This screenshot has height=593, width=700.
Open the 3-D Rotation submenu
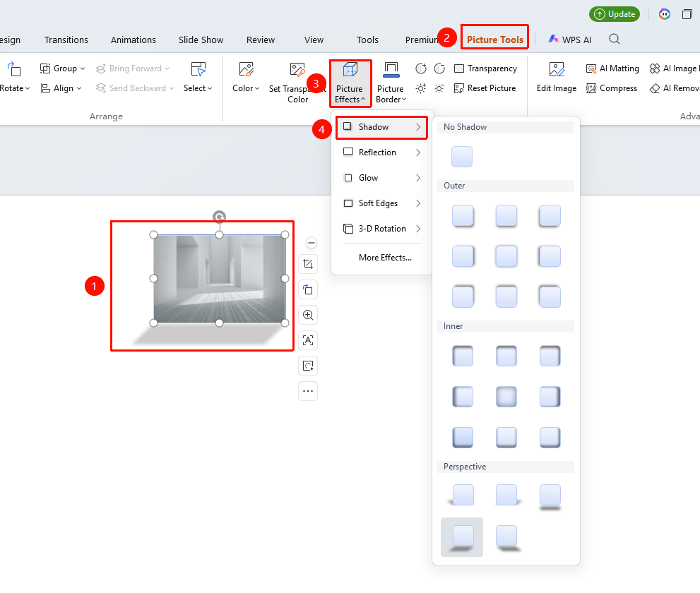point(381,229)
